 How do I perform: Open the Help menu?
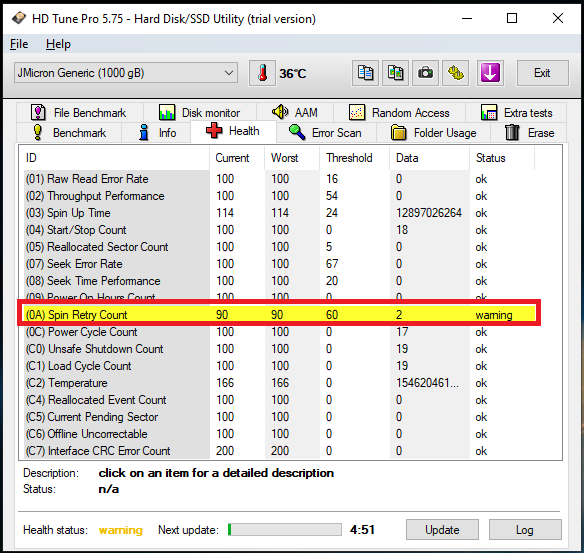click(x=58, y=44)
